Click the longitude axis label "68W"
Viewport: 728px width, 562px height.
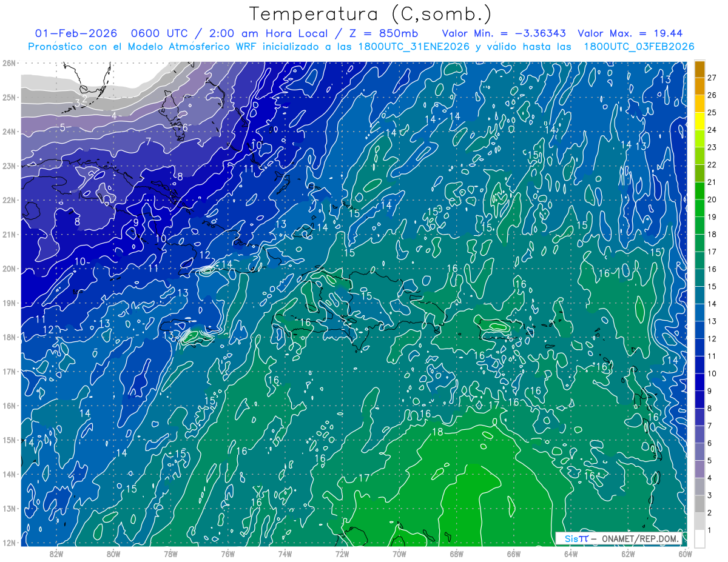[457, 554]
